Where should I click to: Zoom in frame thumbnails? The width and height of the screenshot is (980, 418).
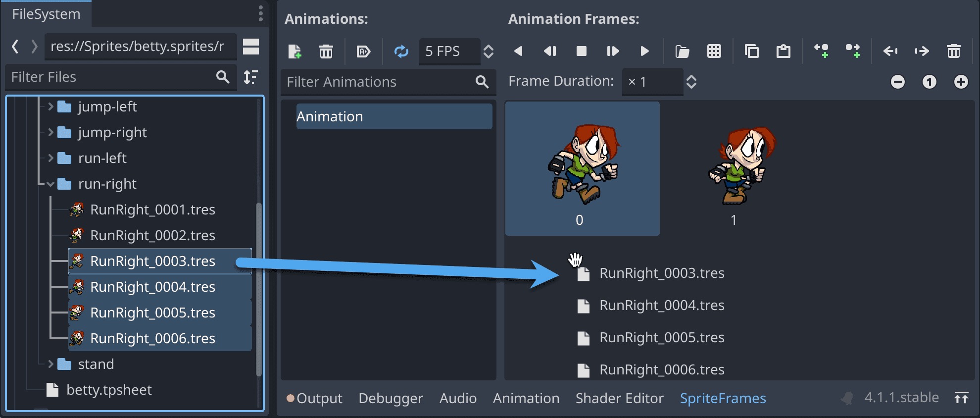[961, 82]
